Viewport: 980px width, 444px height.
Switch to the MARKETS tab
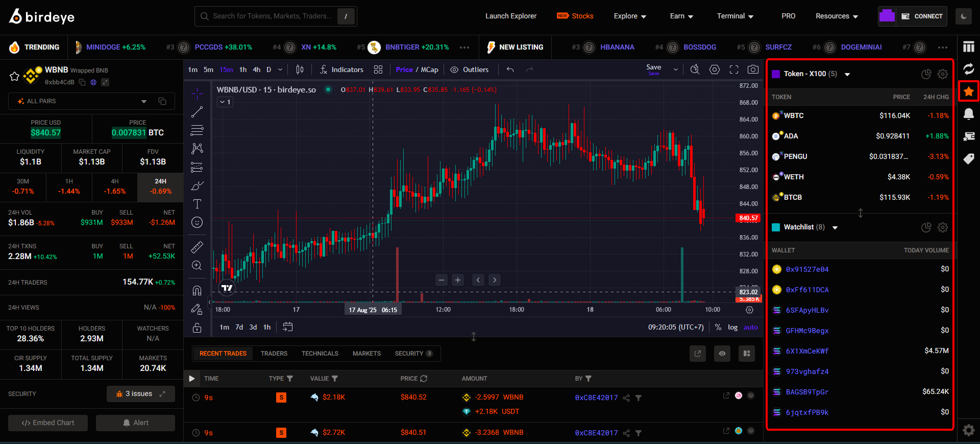(x=366, y=354)
